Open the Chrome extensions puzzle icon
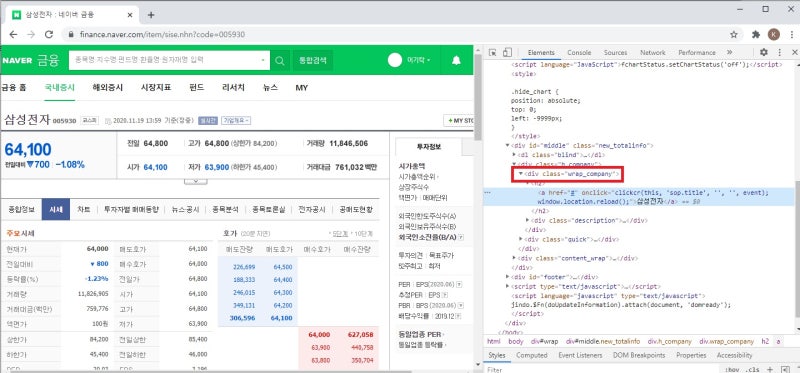This screenshot has width=800, height=373. coord(756,34)
